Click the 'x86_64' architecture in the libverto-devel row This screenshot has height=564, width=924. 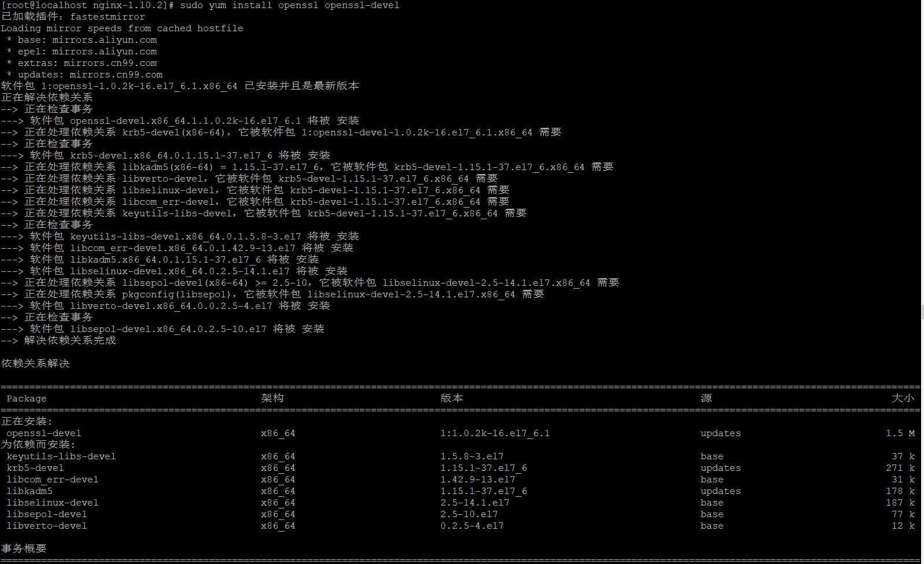pyautogui.click(x=278, y=526)
